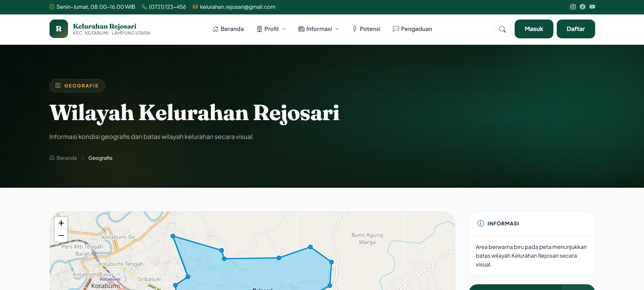Click the KEC. KOTABUMI · LAMPUNG UTARA subtitle

pyautogui.click(x=111, y=33)
